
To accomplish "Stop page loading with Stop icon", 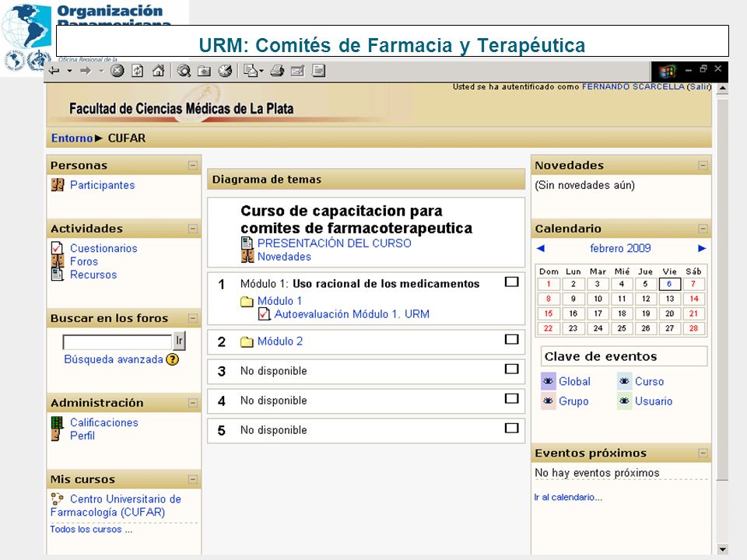I will pyautogui.click(x=117, y=71).
